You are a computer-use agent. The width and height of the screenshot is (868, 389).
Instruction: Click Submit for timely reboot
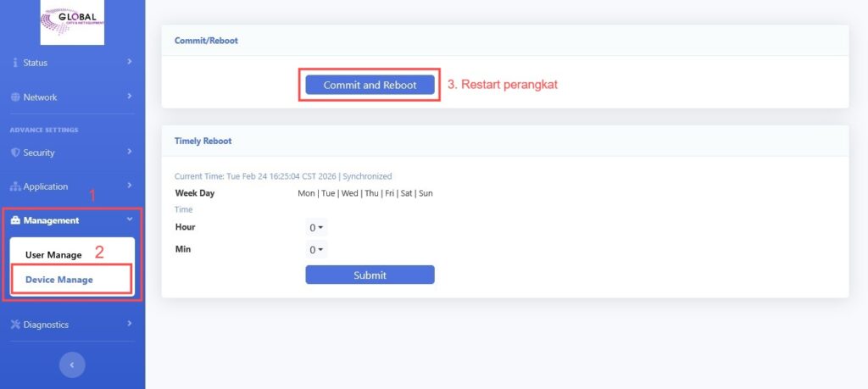[370, 275]
